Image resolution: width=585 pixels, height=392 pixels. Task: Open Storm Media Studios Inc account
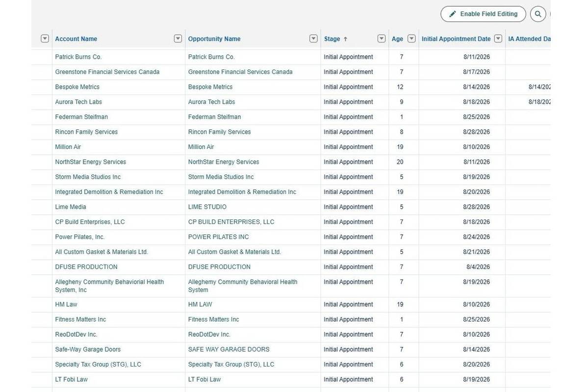click(88, 177)
